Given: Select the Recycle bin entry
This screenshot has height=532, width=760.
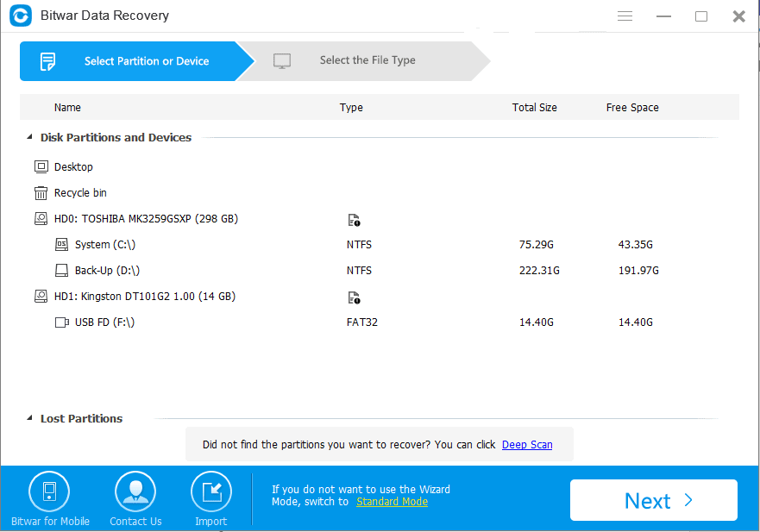Looking at the screenshot, I should point(80,193).
